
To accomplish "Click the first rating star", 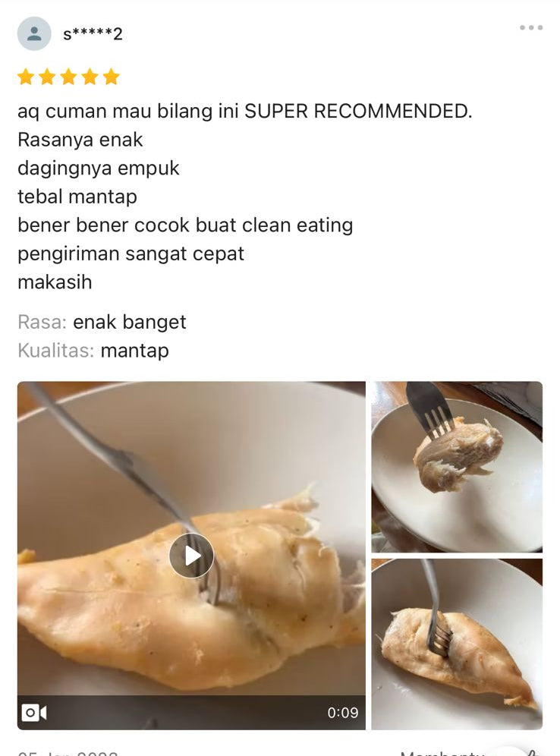I will coord(26,77).
